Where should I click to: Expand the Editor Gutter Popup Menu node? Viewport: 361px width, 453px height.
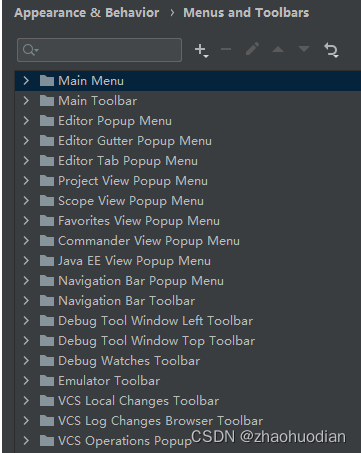click(x=26, y=141)
